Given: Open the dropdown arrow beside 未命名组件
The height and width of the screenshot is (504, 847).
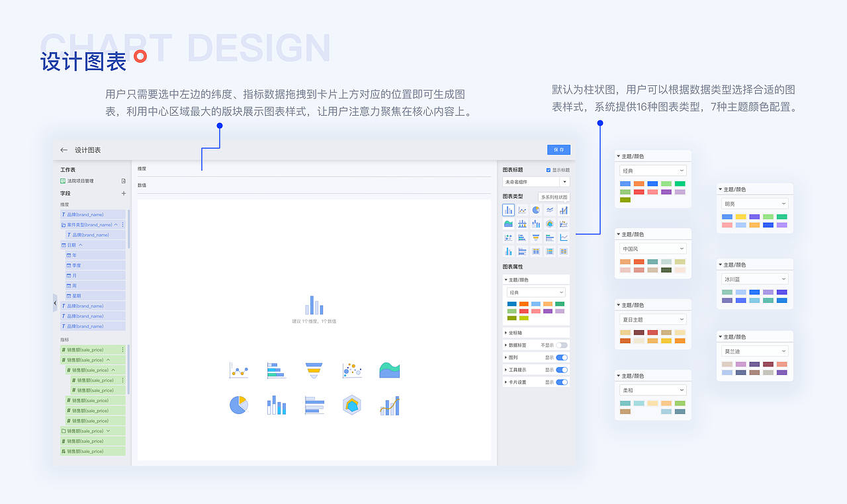Looking at the screenshot, I should 564,181.
